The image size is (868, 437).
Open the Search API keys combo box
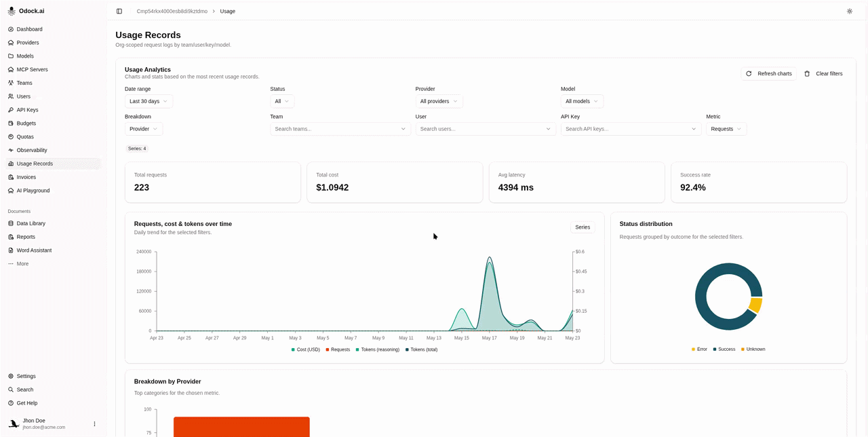(x=631, y=129)
